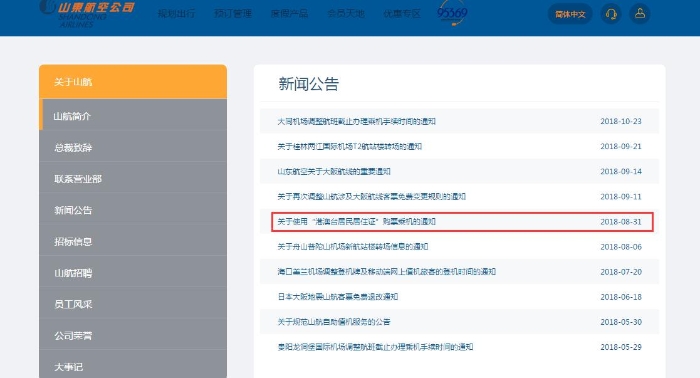Screen dimensions: 700x378
Task: Open the 预订管理 navigation menu
Action: coord(233,13)
